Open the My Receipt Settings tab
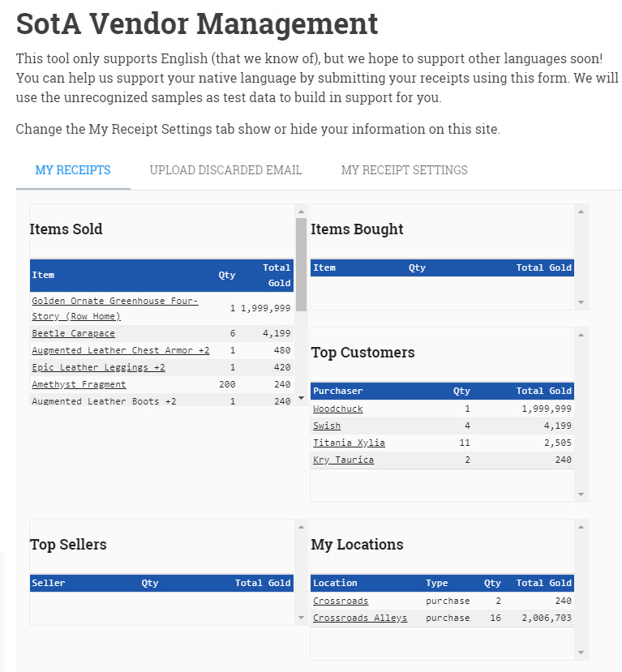The width and height of the screenshot is (622, 672). point(404,170)
